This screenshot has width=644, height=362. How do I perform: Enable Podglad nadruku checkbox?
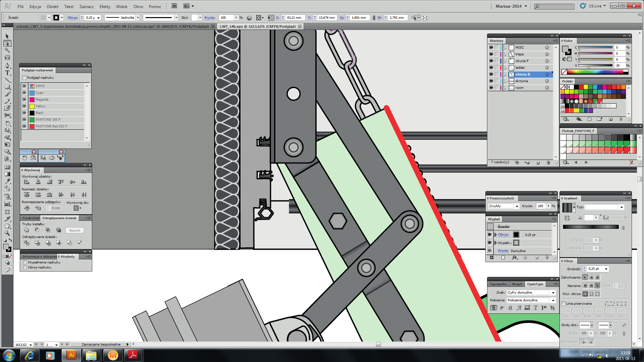click(x=24, y=77)
